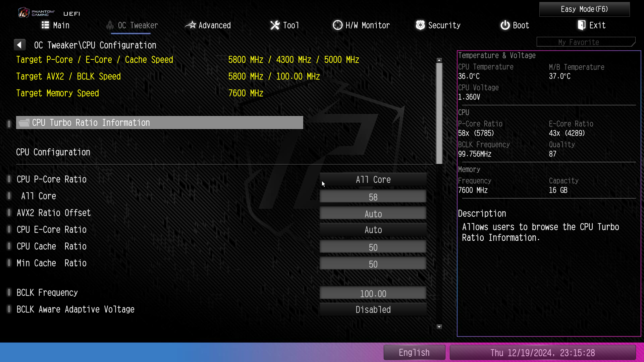Switch to Easy Mode (F6)
The height and width of the screenshot is (362, 644).
click(x=584, y=9)
